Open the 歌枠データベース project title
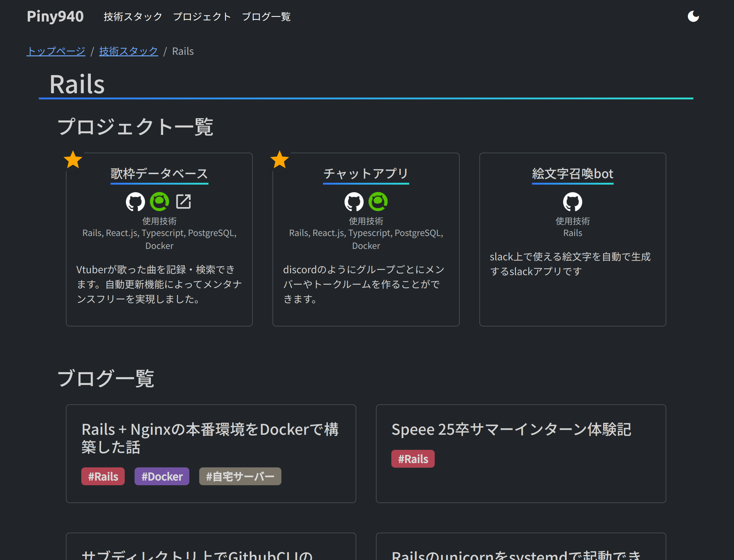The image size is (734, 560). click(159, 174)
